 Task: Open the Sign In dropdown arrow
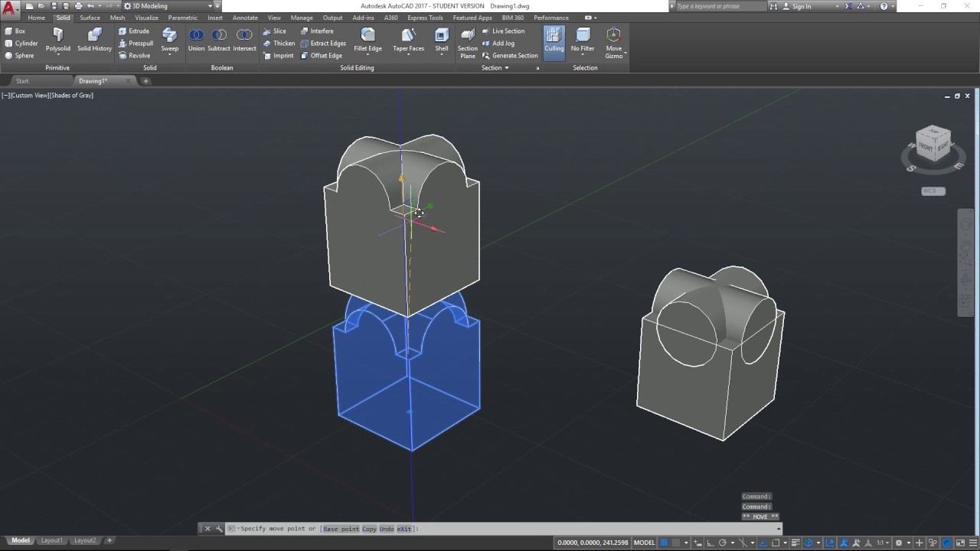837,6
